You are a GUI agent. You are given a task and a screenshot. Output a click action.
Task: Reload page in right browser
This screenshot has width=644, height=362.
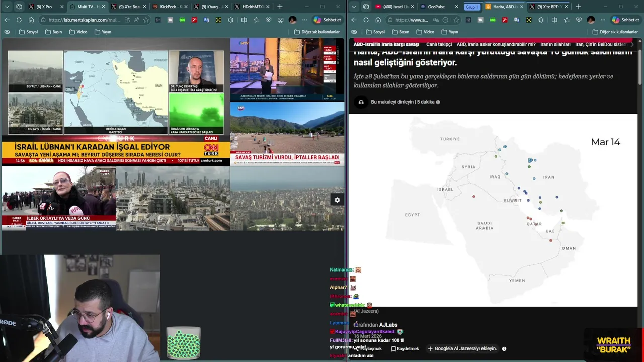click(366, 20)
